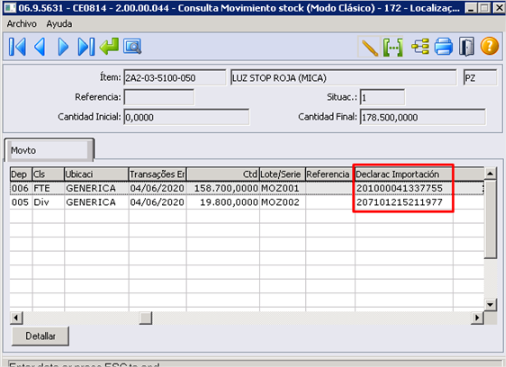Click the Cantidad Final field
The height and width of the screenshot is (367, 506).
point(423,117)
